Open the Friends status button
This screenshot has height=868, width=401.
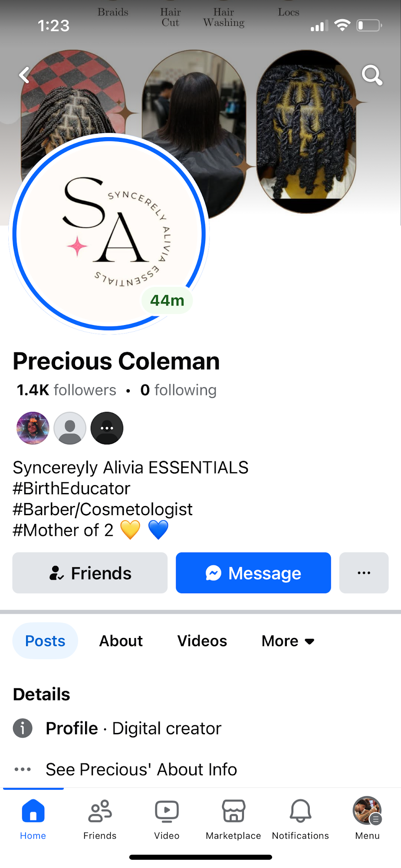click(x=90, y=573)
